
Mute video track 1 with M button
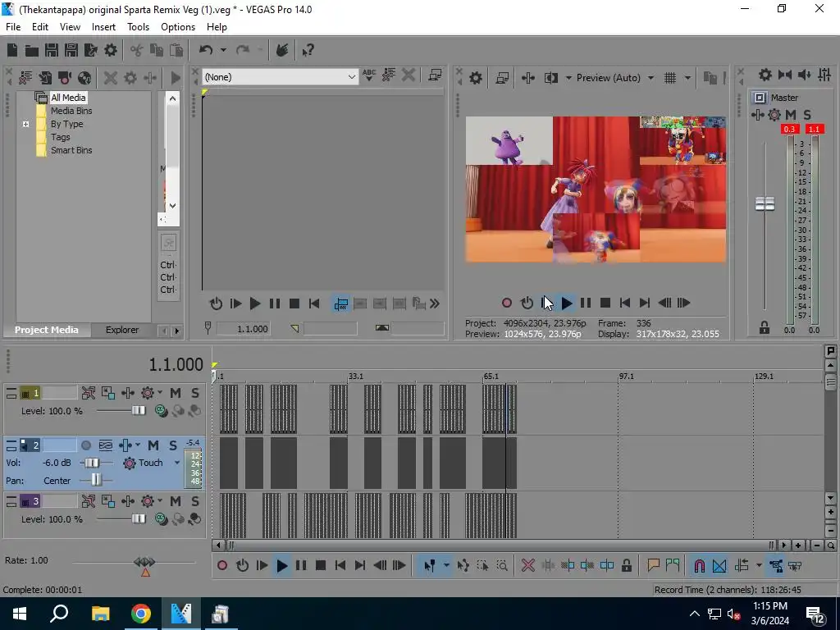pos(176,393)
